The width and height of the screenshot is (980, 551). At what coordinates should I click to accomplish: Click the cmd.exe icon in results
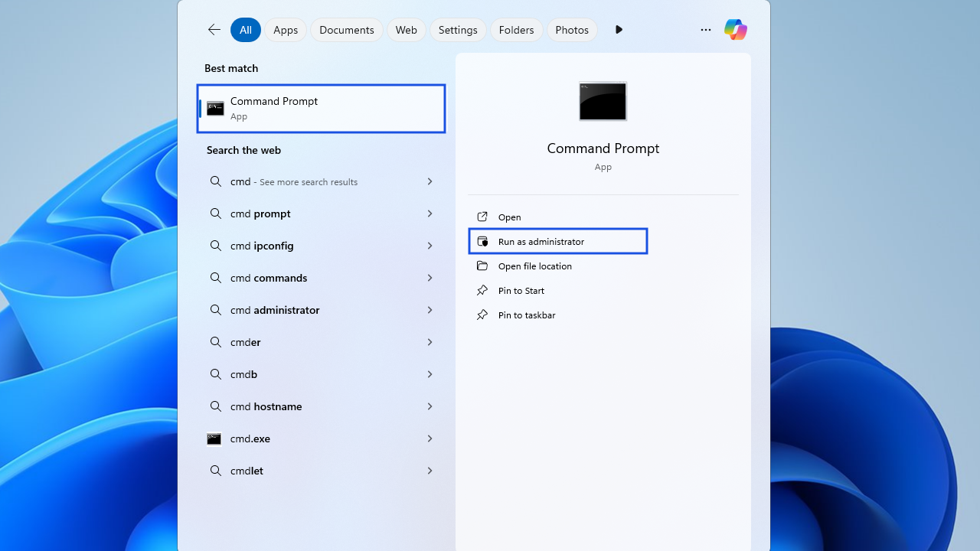[x=214, y=439]
